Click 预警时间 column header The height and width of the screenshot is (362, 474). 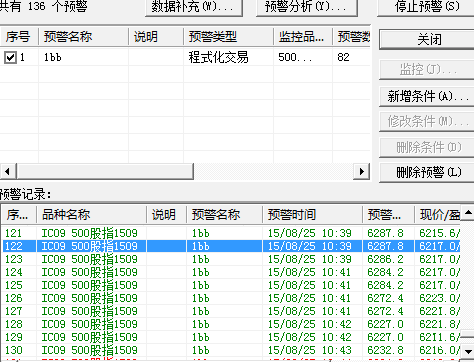point(312,215)
